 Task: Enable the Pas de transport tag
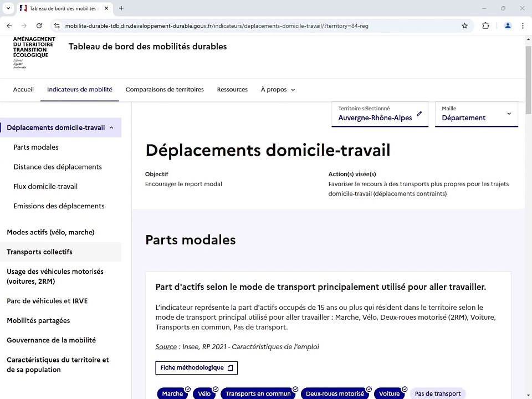438,393
